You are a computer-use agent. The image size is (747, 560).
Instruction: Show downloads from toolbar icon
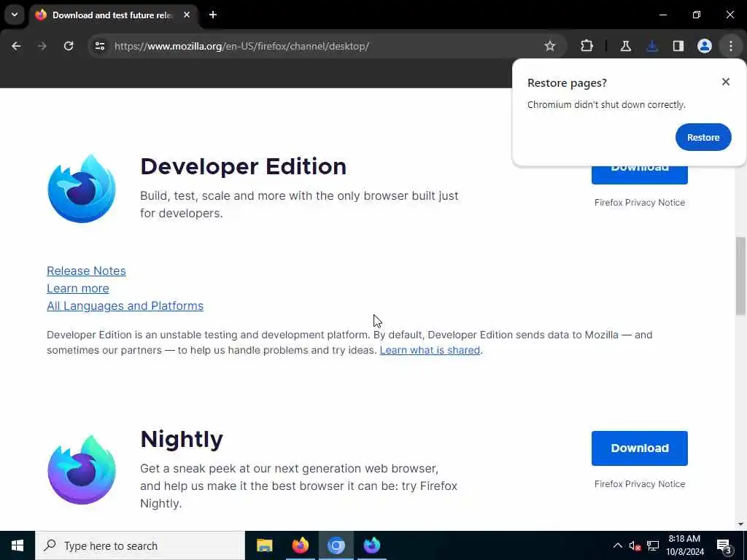tap(651, 46)
